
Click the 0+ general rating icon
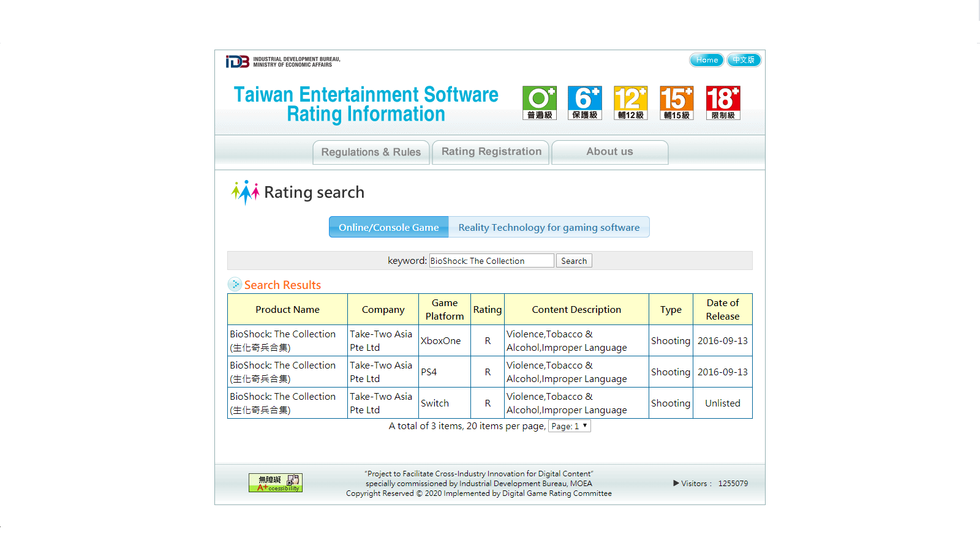point(540,103)
